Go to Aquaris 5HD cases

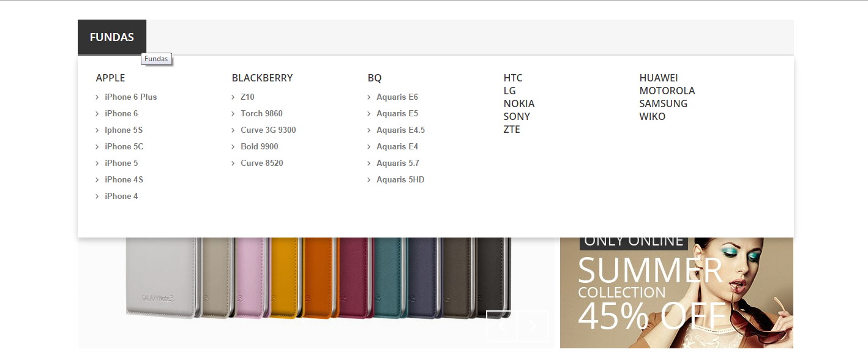click(400, 179)
